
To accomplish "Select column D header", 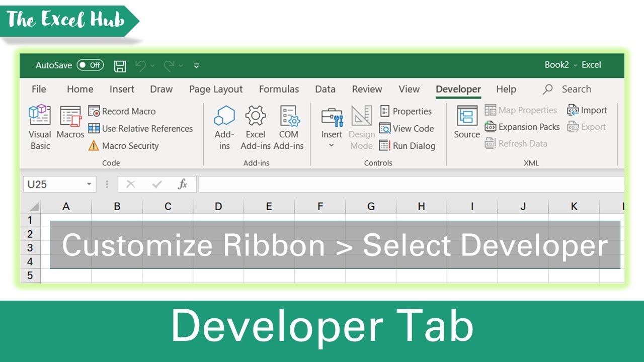I will point(218,206).
